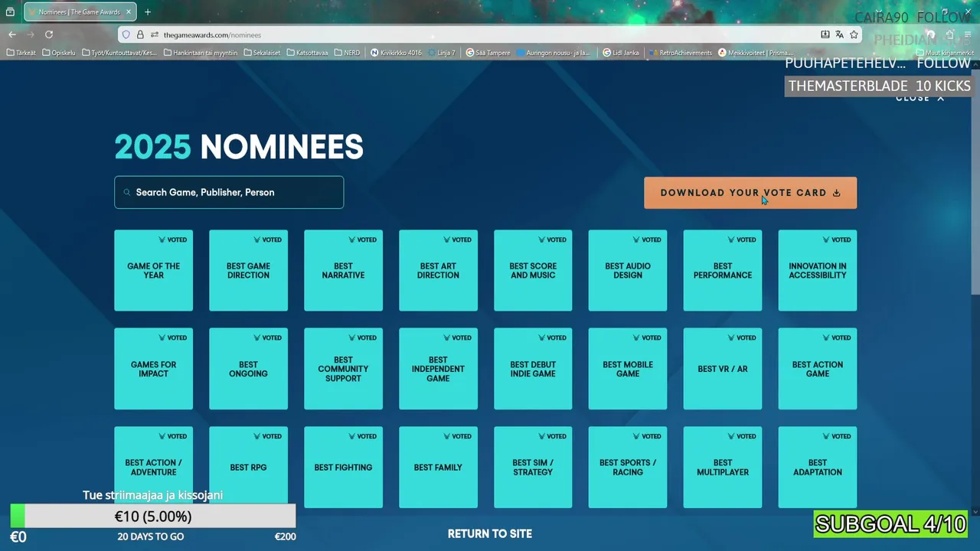The width and height of the screenshot is (980, 551).
Task: Open Best Action / Adventure category
Action: point(153,467)
